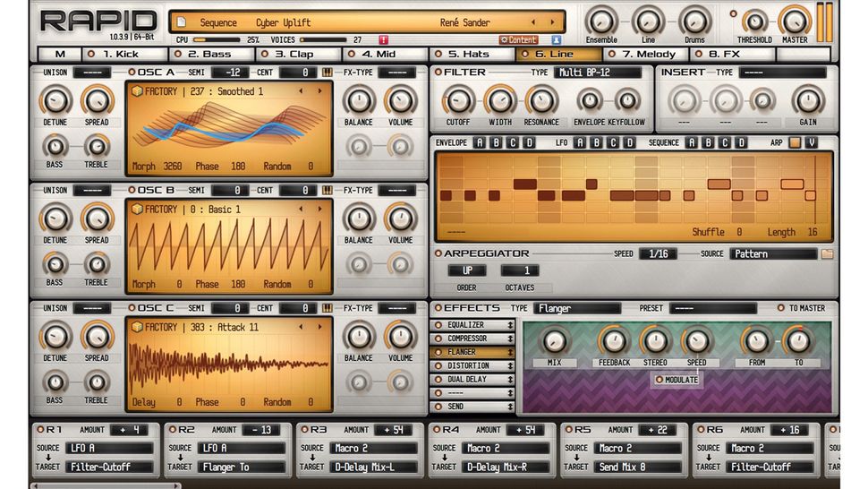
Task: Open OSC A UNISON dropdown
Action: [92, 73]
